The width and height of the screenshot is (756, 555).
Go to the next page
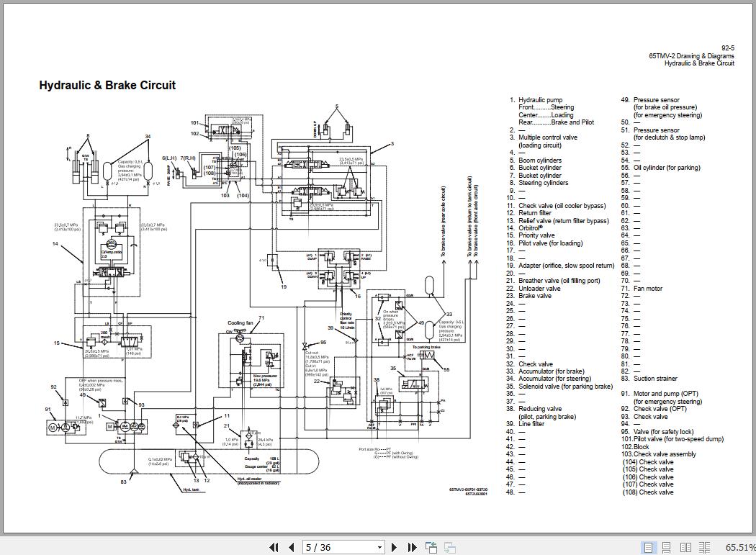394,547
